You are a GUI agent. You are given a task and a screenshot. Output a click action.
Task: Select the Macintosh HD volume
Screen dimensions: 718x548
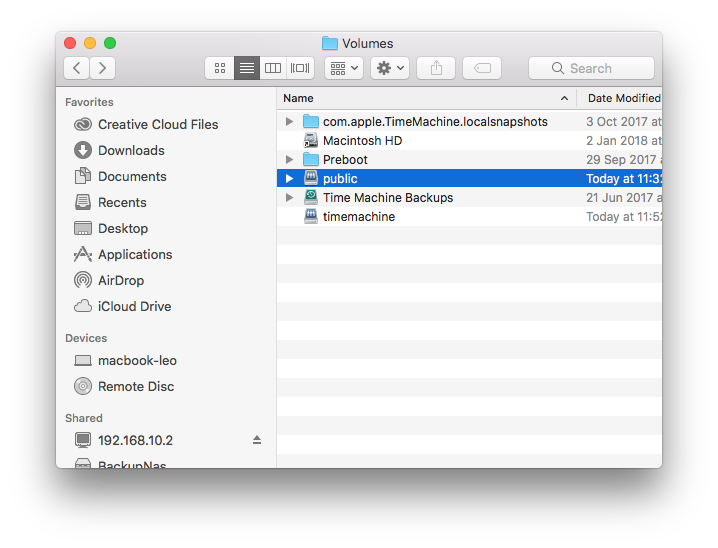(x=362, y=141)
